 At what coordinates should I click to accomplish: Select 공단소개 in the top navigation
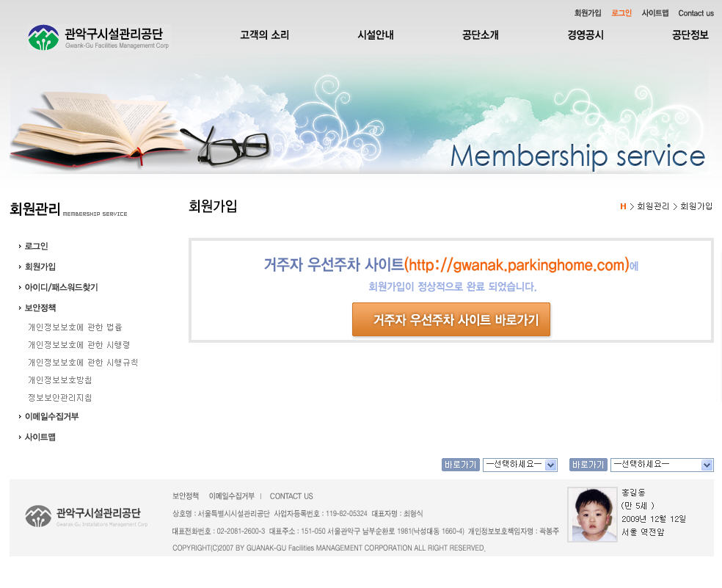[481, 35]
